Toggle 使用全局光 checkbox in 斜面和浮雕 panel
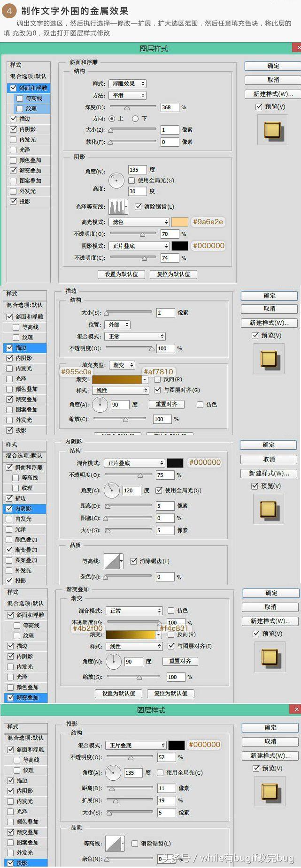Image resolution: width=301 pixels, height=868 pixels. coord(131,180)
